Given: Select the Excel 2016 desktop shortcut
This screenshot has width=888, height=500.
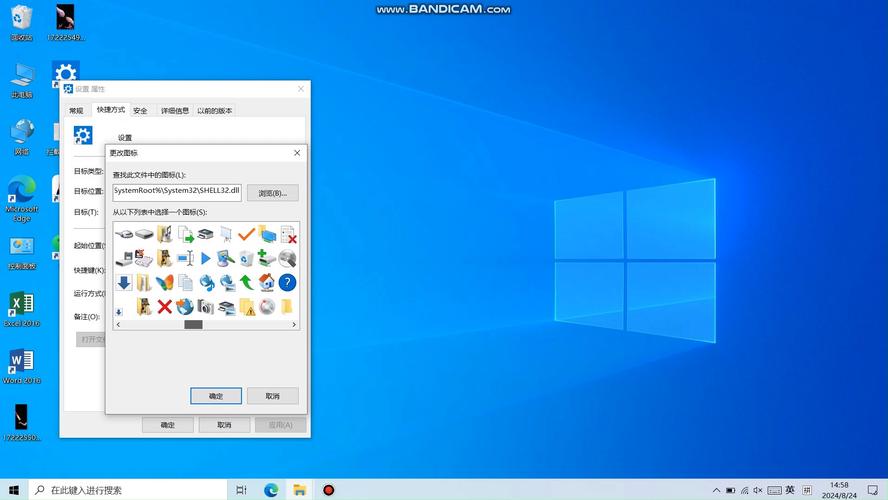Looking at the screenshot, I should [x=22, y=309].
